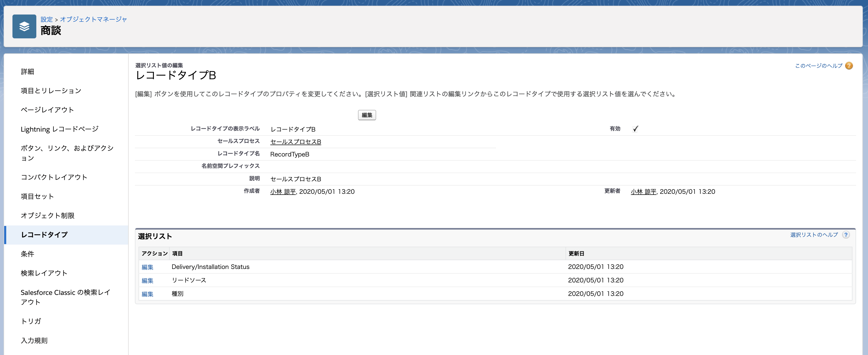The height and width of the screenshot is (355, 868).
Task: Edit the Delivery/Installation Status picklist
Action: [x=148, y=267]
